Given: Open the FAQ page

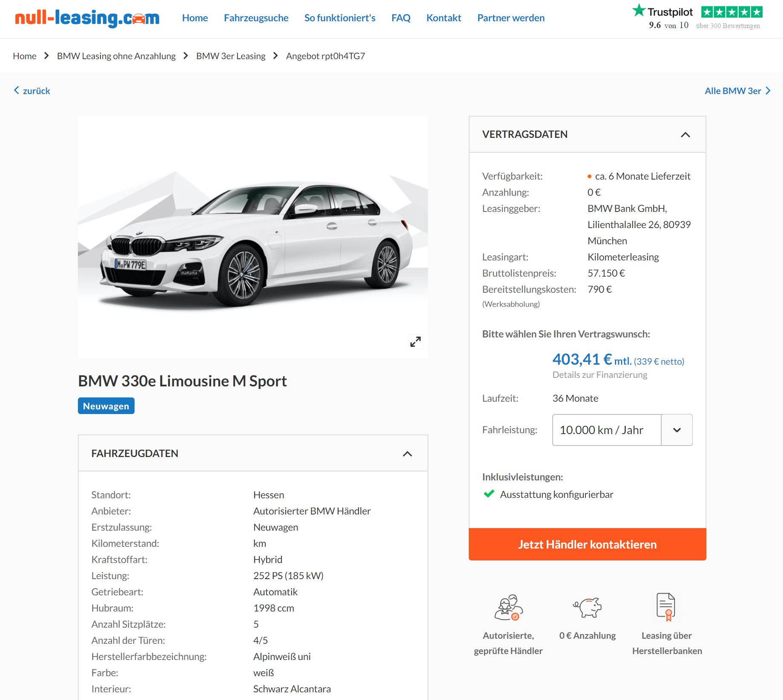Looking at the screenshot, I should click(401, 18).
